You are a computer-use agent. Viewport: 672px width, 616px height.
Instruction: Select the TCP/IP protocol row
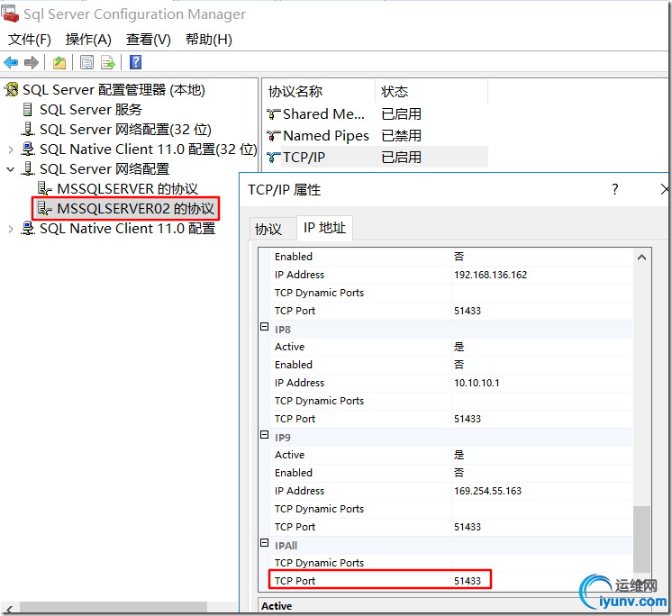click(376, 158)
